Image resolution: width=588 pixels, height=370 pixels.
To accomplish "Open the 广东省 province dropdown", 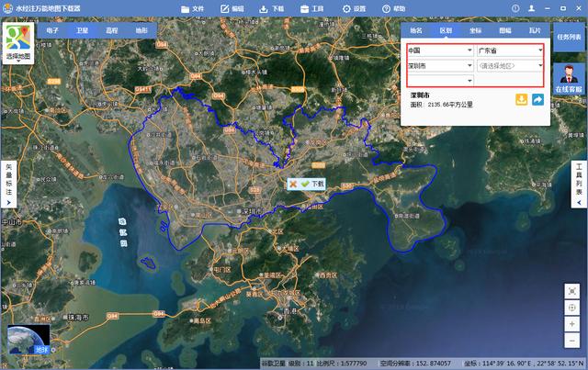I will click(510, 50).
